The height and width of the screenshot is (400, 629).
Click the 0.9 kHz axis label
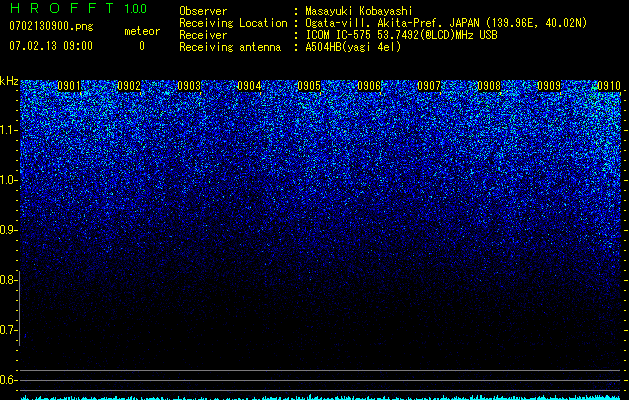pos(8,230)
